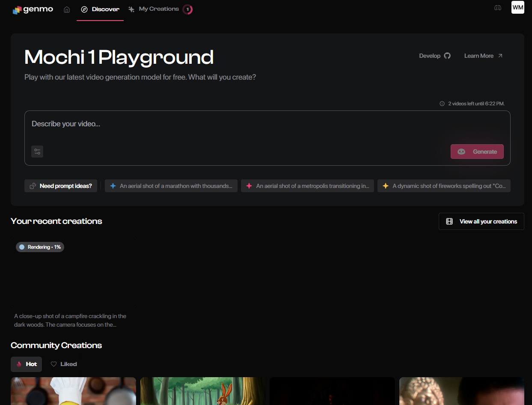Click the info icon beside videos left
The height and width of the screenshot is (405, 532).
[x=442, y=104]
